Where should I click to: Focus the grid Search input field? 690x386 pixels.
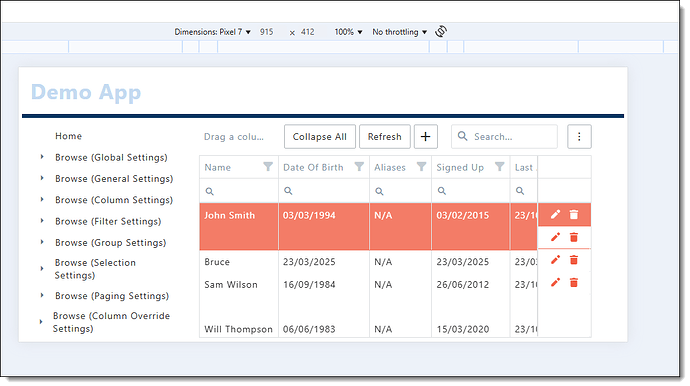(504, 136)
